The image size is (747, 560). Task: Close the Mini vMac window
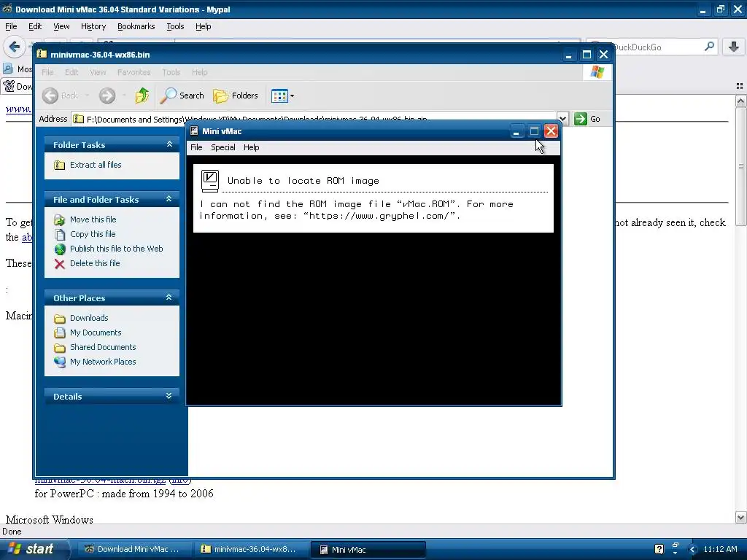click(551, 131)
